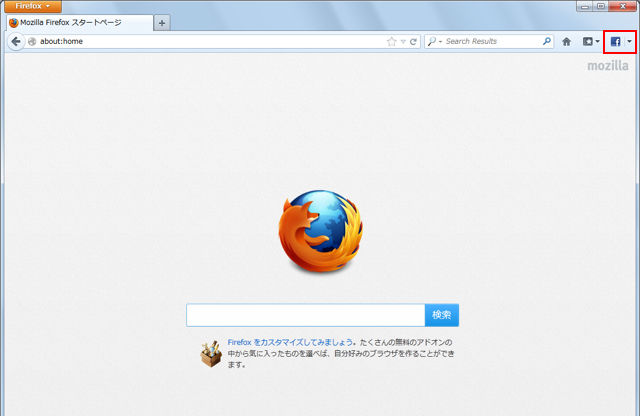Image resolution: width=640 pixels, height=416 pixels.
Task: Open the Firefox をカスタマイズしてみましょう link
Action: tap(290, 342)
